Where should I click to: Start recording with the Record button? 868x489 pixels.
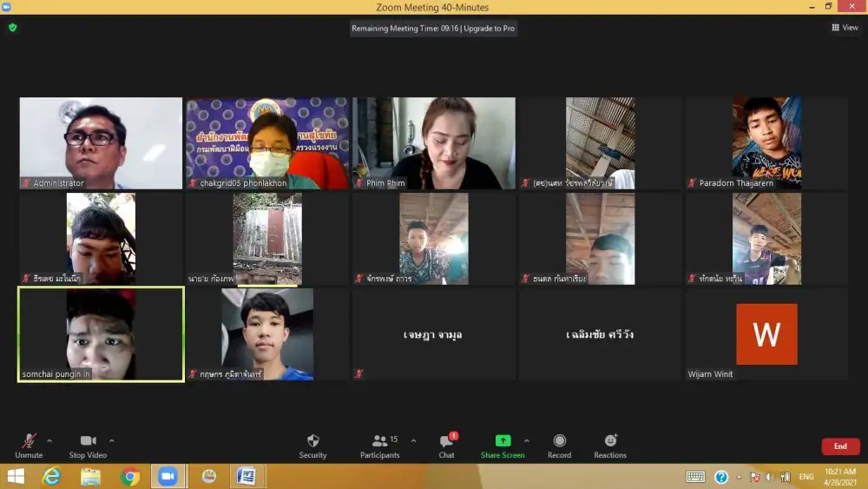pos(559,441)
